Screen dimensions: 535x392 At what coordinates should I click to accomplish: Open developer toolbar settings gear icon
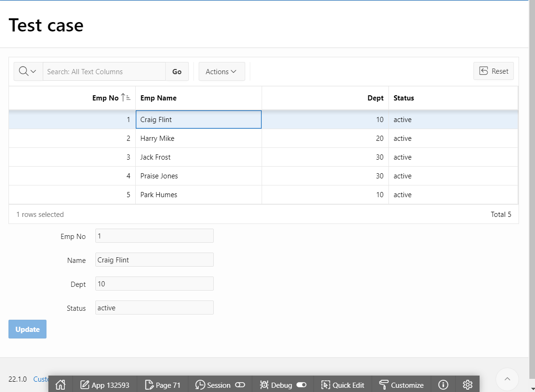tap(467, 384)
